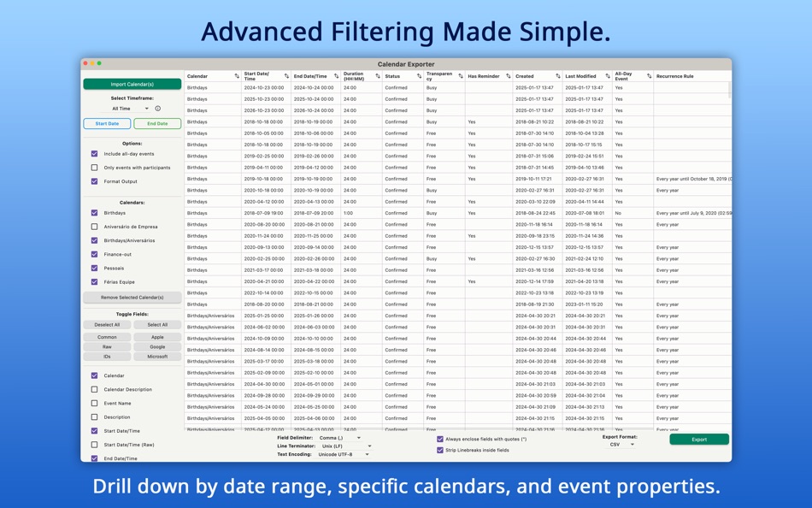Toggle the Start Date/Time field checkbox
This screenshot has height=508, width=812.
pyautogui.click(x=94, y=431)
